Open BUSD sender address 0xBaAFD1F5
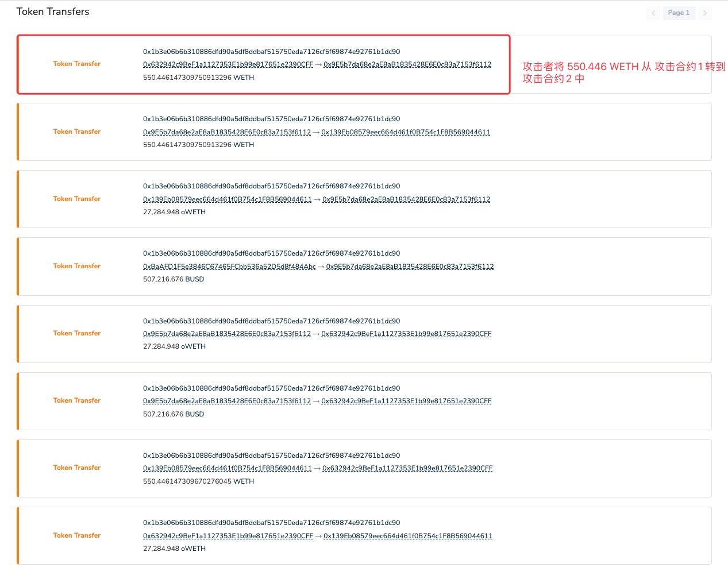This screenshot has height=575, width=728. (x=229, y=267)
